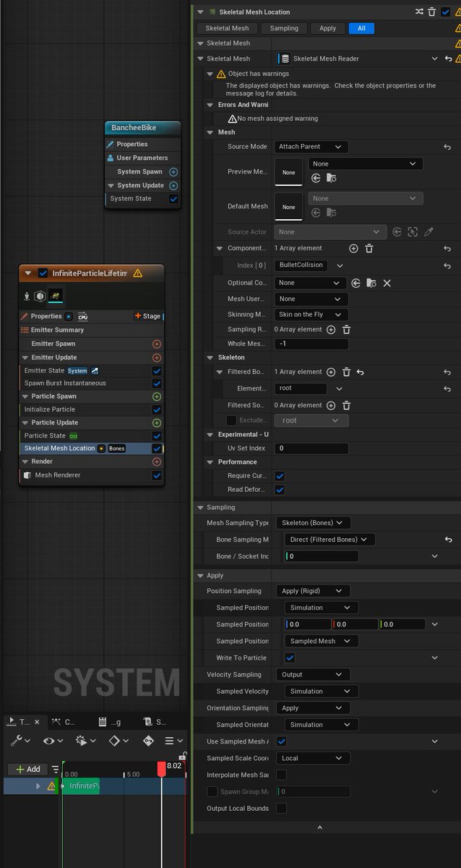Open the timeline track filter icon
Image resolution: width=461 pixels, height=868 pixels.
pyautogui.click(x=55, y=769)
